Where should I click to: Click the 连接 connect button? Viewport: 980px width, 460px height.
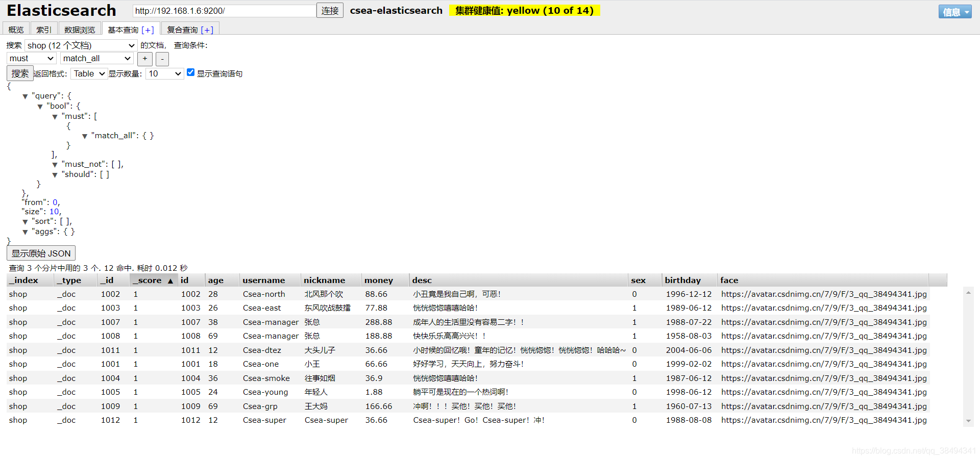[330, 11]
